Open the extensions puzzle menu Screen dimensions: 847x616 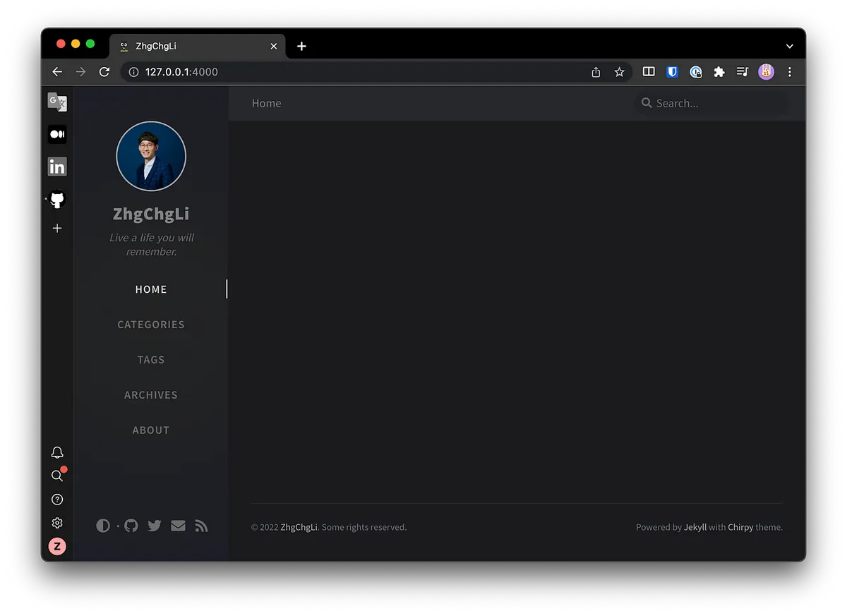[x=719, y=72]
